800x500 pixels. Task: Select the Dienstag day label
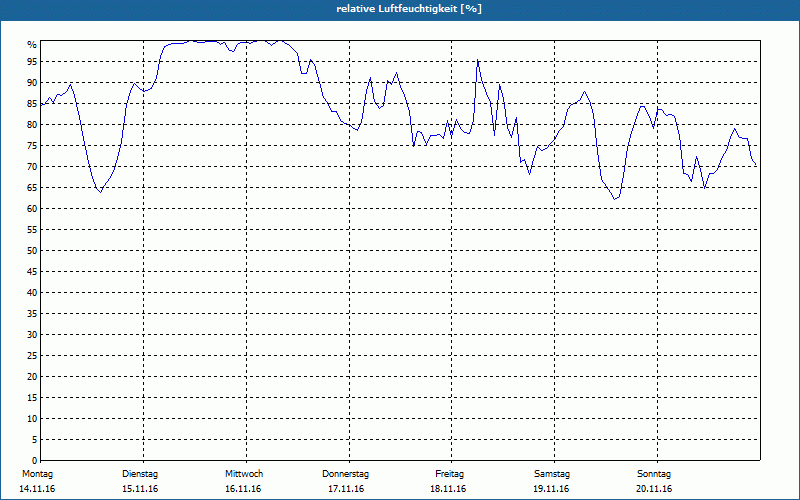coord(140,474)
